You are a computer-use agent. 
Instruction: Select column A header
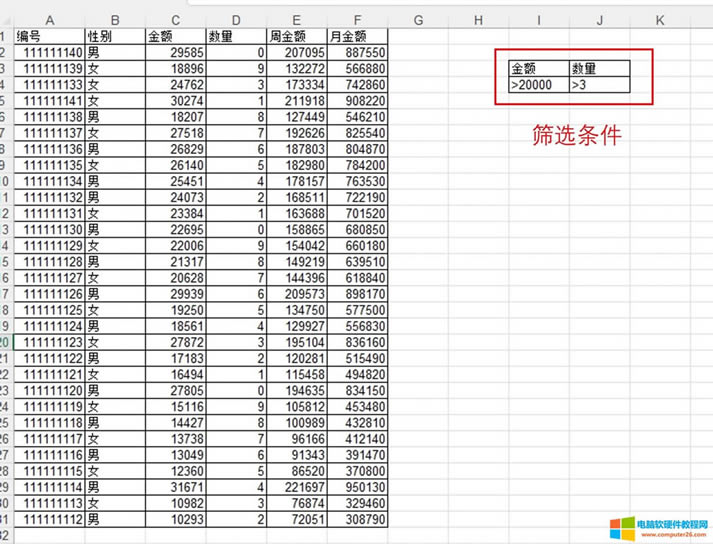coord(49,20)
